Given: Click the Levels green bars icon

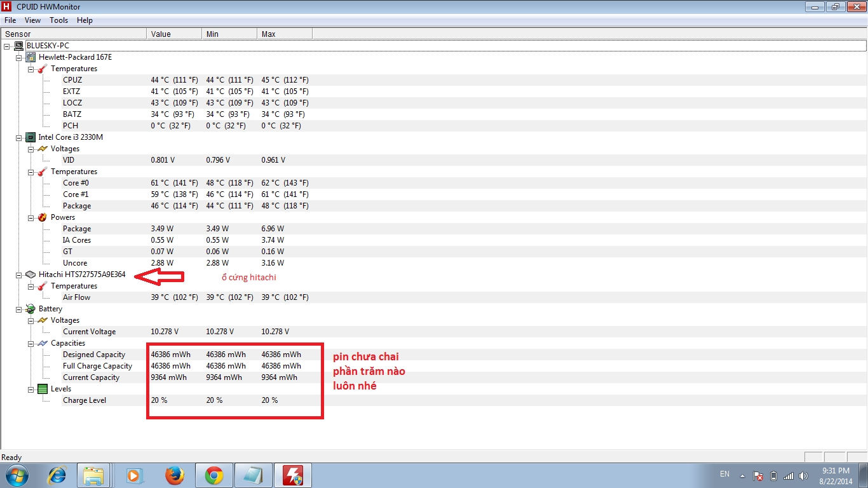Looking at the screenshot, I should click(42, 389).
